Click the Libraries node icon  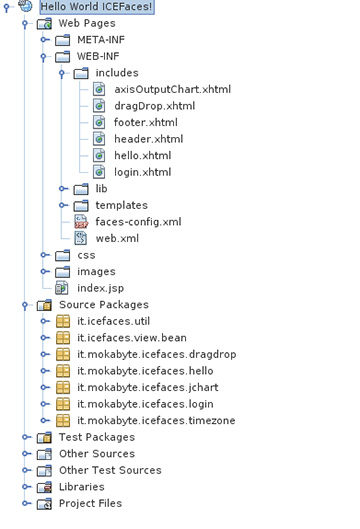44,487
